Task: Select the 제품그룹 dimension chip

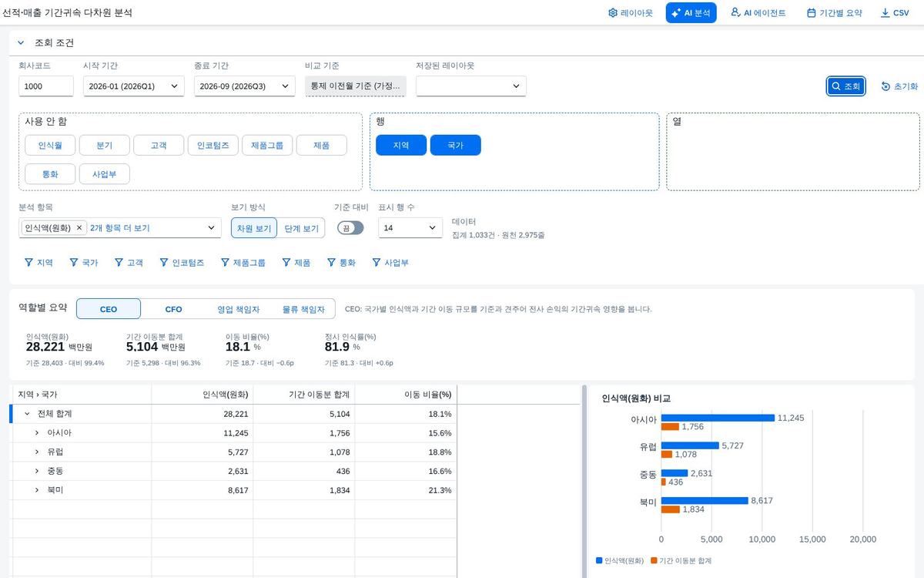Action: 267,145
